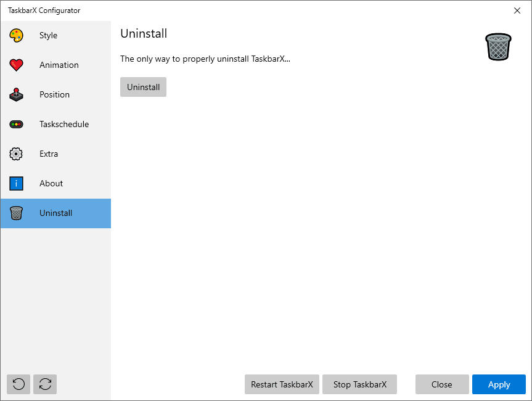Click the Uninstall button in main pane
This screenshot has width=532, height=401.
click(x=143, y=87)
